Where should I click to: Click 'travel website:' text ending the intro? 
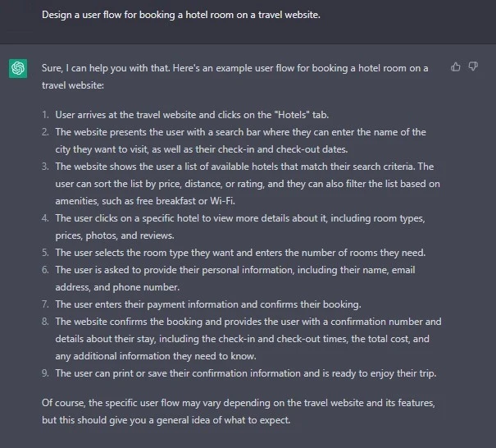73,85
